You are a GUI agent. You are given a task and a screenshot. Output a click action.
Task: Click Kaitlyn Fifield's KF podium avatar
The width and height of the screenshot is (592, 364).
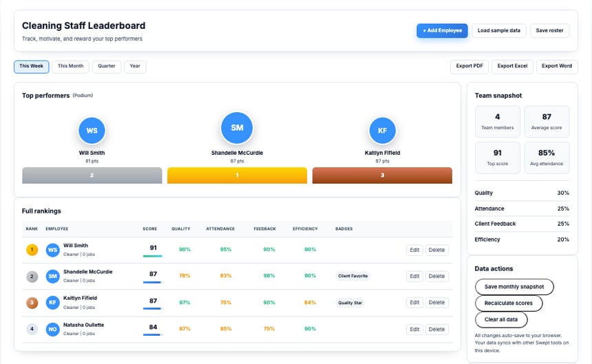click(382, 130)
